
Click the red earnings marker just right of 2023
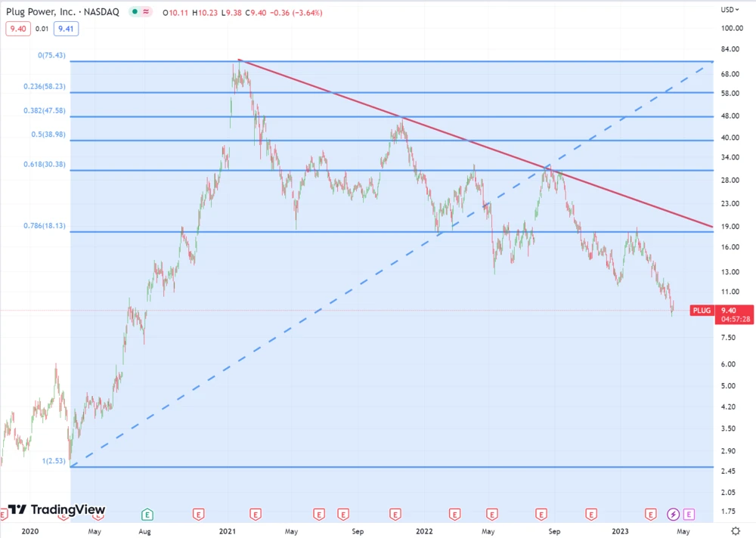pos(651,515)
